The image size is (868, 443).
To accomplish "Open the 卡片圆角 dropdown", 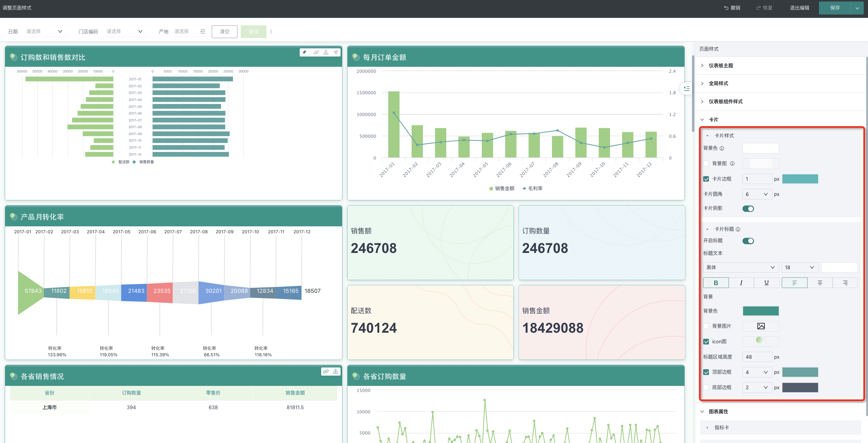I will tap(757, 194).
